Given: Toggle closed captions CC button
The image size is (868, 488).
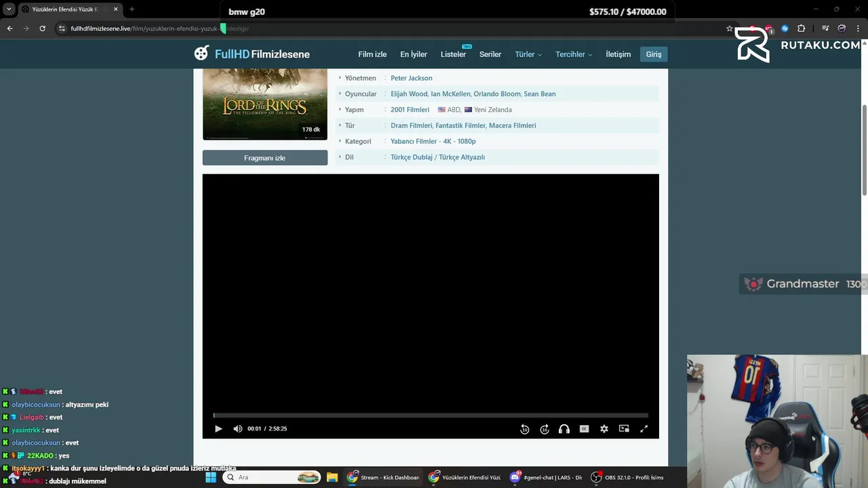Looking at the screenshot, I should click(x=584, y=429).
